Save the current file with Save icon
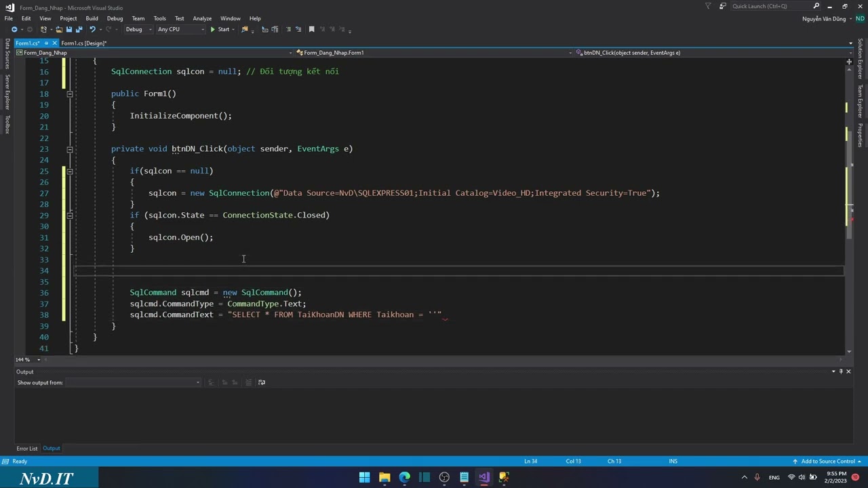Image resolution: width=868 pixels, height=488 pixels. click(68, 29)
